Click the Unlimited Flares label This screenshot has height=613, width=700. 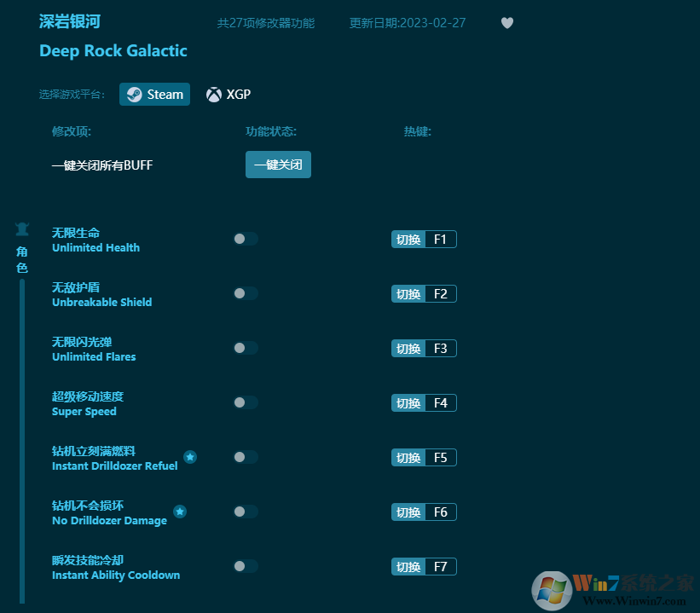[94, 356]
